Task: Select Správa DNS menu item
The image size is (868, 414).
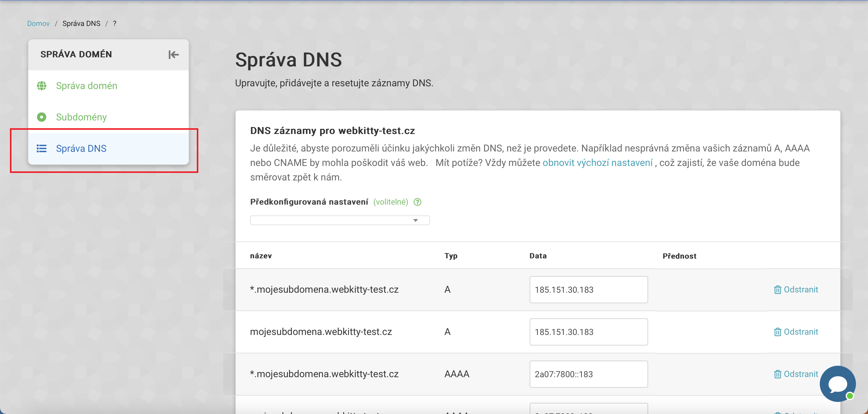Action: [108, 148]
